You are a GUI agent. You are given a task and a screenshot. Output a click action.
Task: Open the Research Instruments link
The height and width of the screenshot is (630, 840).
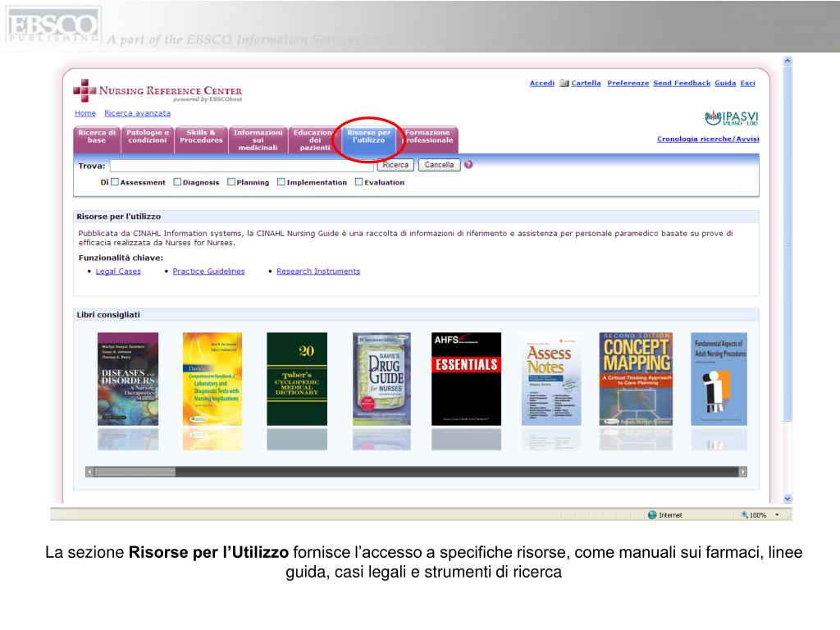318,271
